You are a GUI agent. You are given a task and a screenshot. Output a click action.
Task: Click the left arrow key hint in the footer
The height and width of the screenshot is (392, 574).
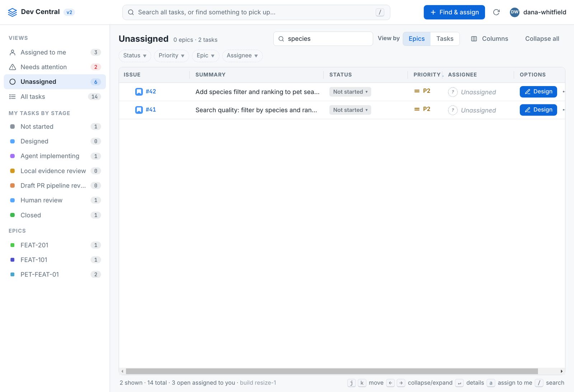tap(390, 383)
